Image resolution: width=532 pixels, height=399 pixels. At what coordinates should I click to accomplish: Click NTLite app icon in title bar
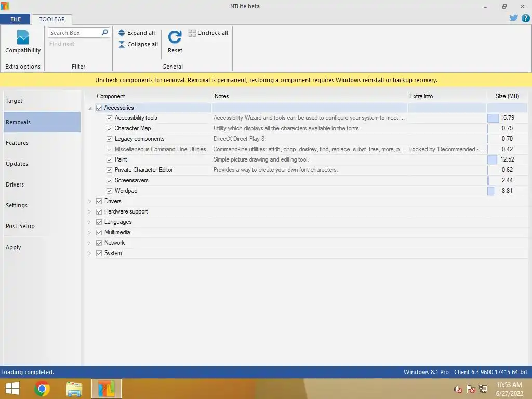pyautogui.click(x=4, y=6)
